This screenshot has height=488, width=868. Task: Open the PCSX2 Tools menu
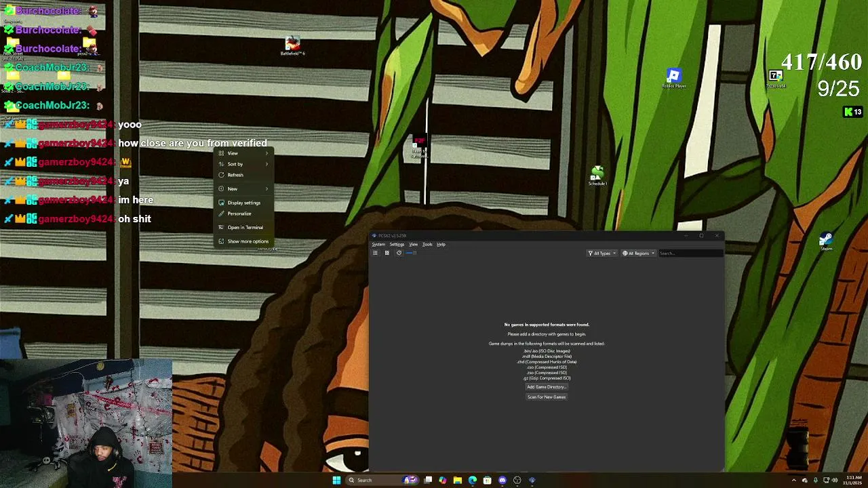427,244
